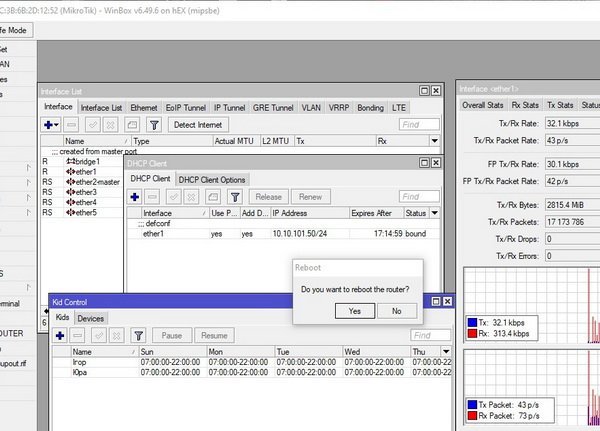The image size is (600, 431).
Task: Confirm the reboot by clicking Yes
Action: (354, 311)
